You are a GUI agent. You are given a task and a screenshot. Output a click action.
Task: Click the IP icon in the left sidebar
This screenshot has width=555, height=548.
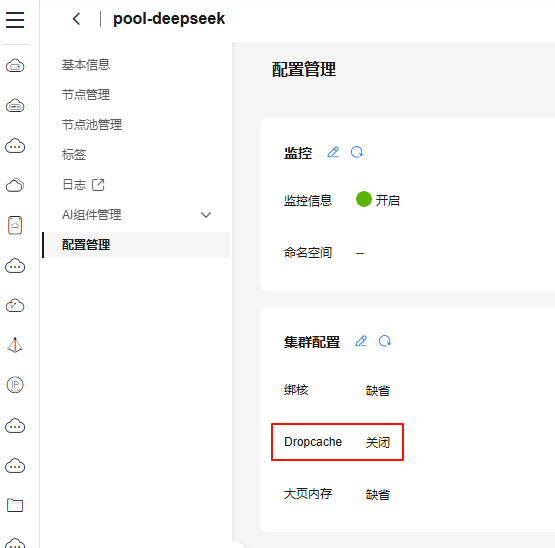point(15,385)
